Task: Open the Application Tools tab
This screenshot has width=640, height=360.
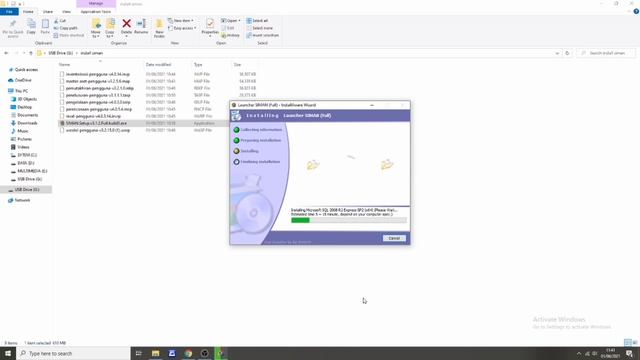Action: tap(96, 12)
